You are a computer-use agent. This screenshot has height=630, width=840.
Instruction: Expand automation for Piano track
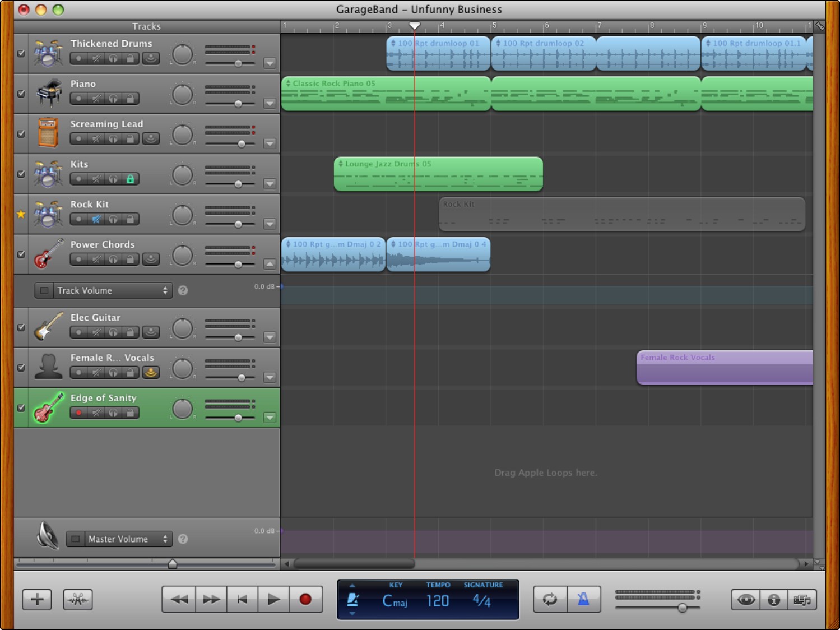tap(270, 104)
